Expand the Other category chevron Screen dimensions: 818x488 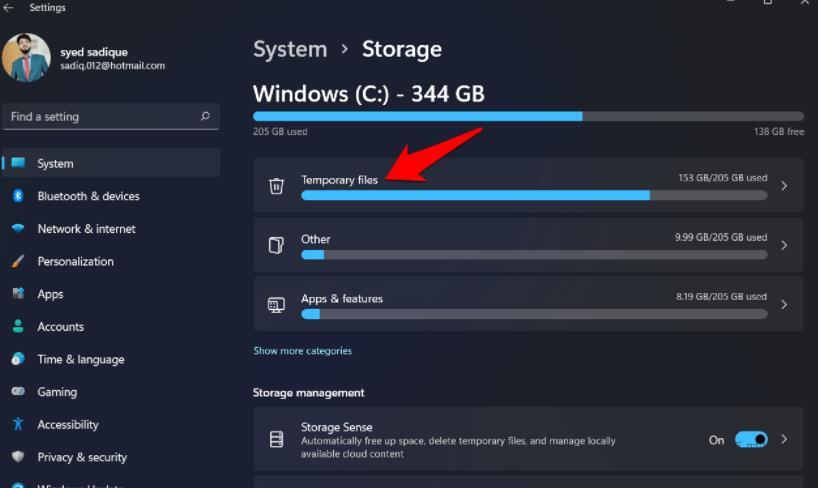[x=784, y=245]
